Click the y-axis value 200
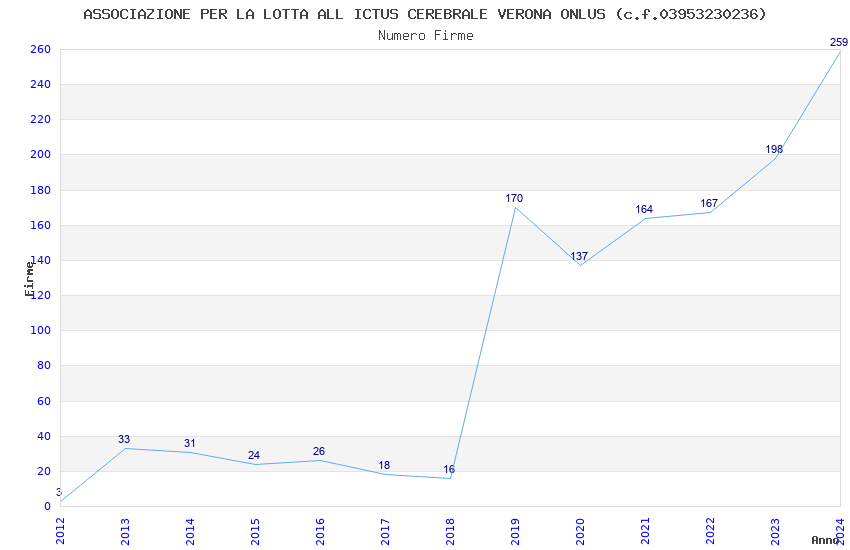 pyautogui.click(x=40, y=154)
